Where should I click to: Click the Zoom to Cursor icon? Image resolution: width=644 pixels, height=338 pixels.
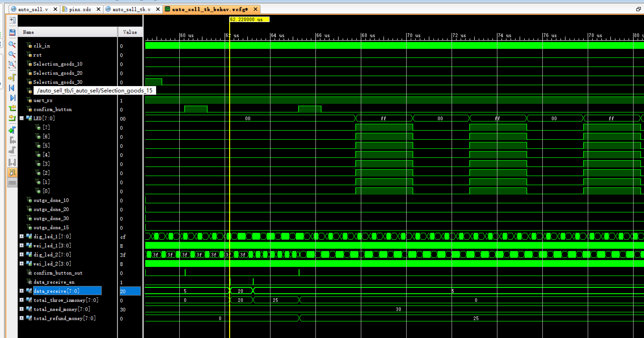point(12,77)
